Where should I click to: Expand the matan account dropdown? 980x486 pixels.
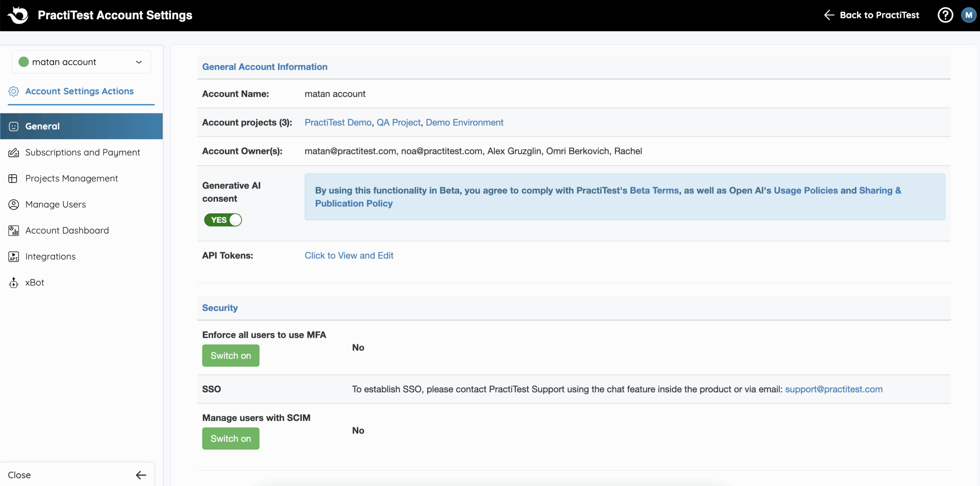(81, 62)
